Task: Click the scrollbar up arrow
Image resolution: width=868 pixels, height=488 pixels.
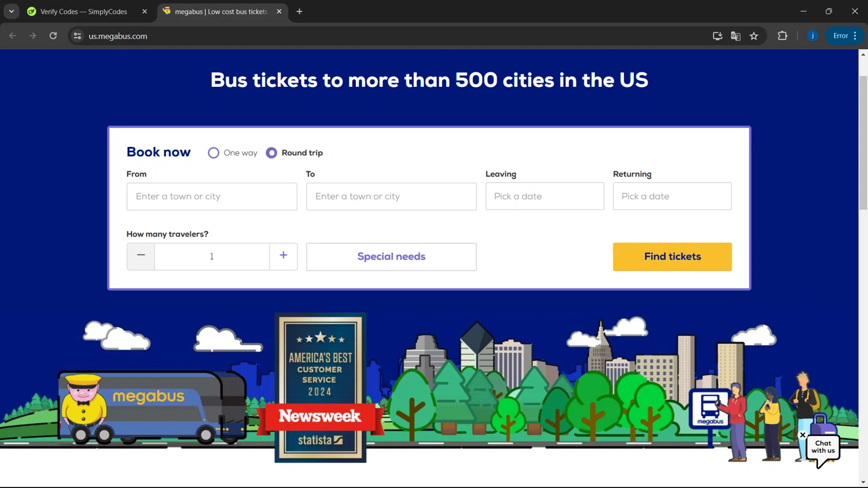Action: click(863, 54)
